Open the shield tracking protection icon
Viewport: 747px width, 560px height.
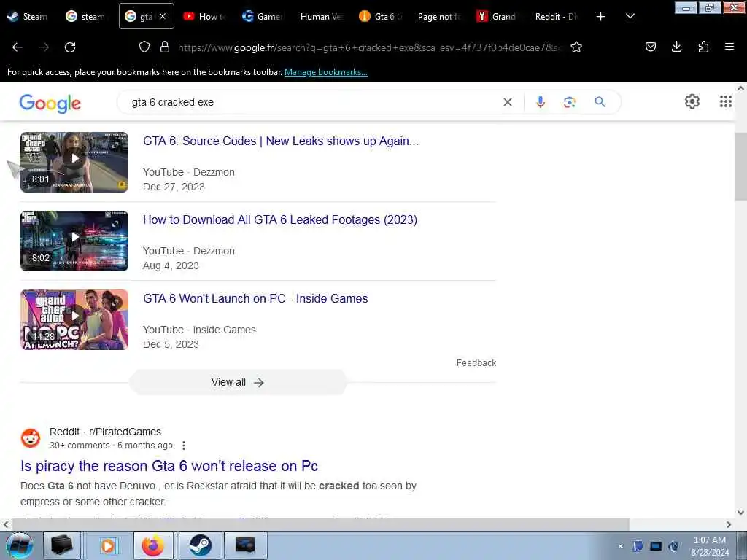[x=144, y=47]
